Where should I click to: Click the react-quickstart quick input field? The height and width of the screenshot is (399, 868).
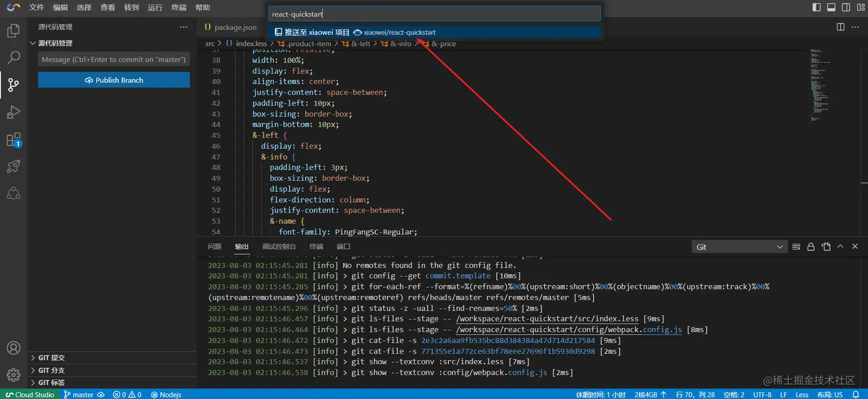(x=435, y=14)
